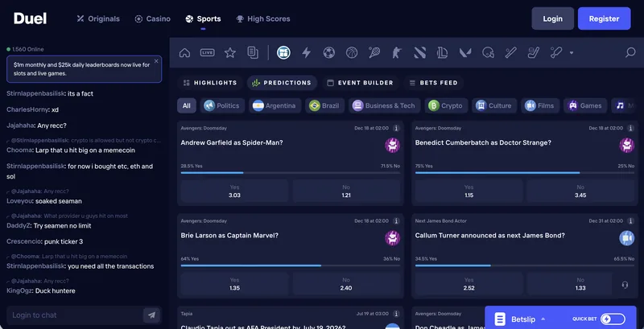Open the my bets documents icon
Viewport: 644px width, 329px height.
coord(253,52)
